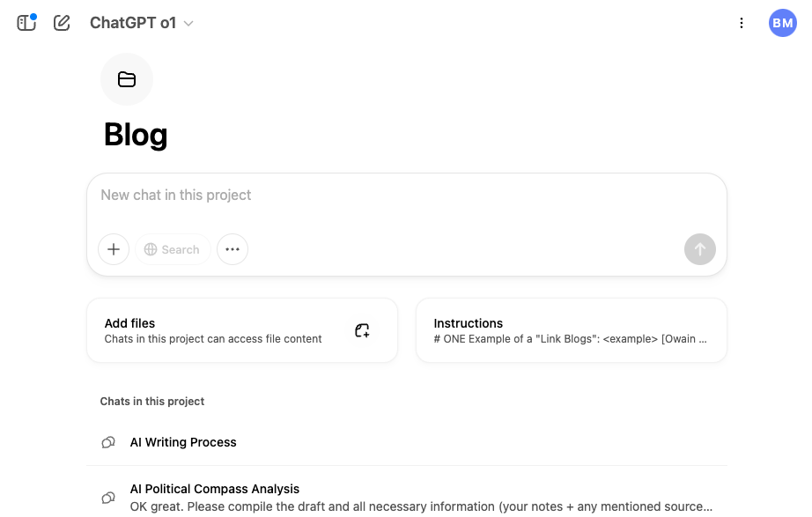
Task: Open the project Instructions card
Action: click(571, 330)
